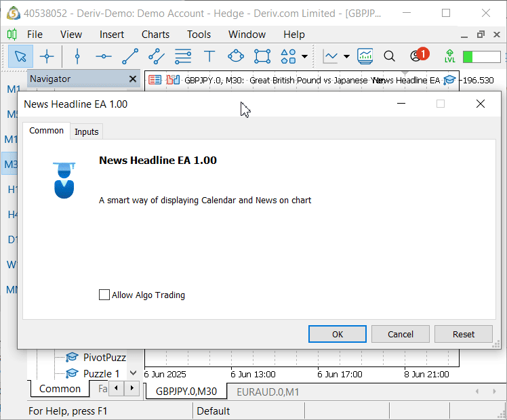The width and height of the screenshot is (507, 420).
Task: Confirm with the OK button
Action: 338,334
